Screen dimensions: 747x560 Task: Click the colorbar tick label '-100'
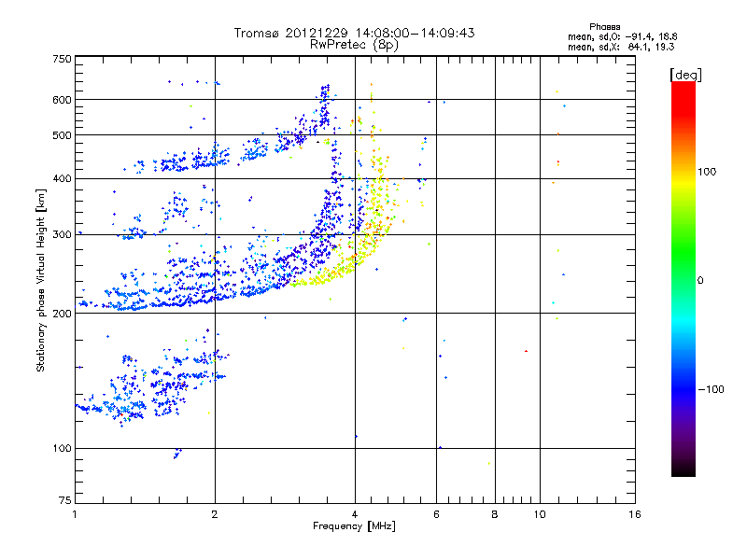[x=711, y=389]
